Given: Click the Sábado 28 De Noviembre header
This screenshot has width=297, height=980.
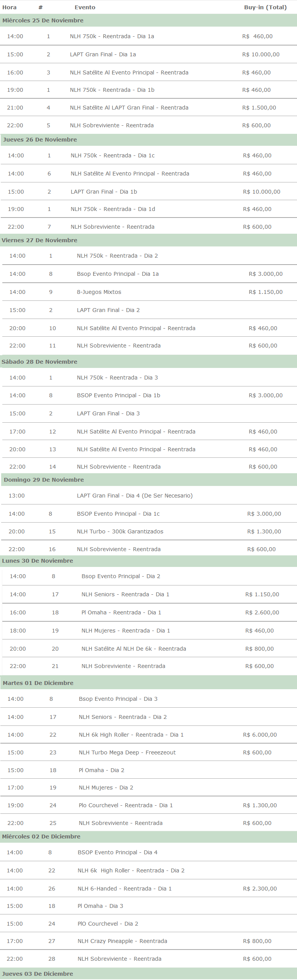Looking at the screenshot, I should coord(39,362).
